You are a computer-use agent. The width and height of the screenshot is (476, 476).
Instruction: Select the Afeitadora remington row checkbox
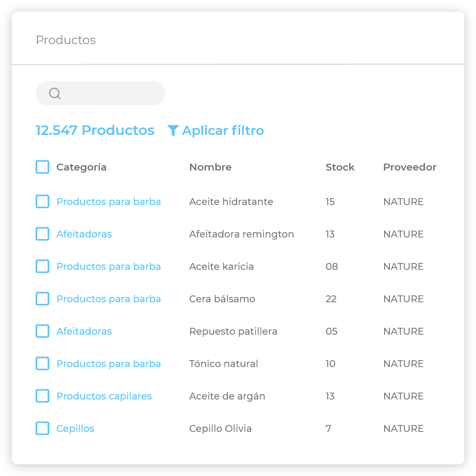pos(42,234)
